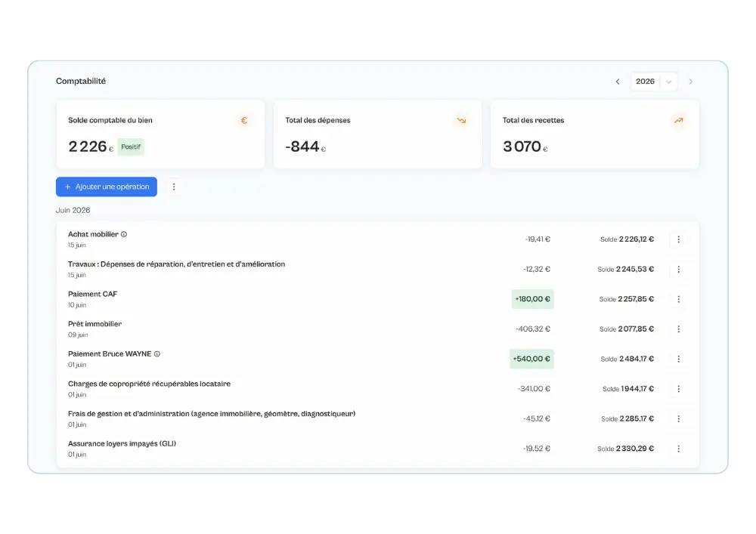Click Solde 2 077,85 € balance

(x=627, y=329)
